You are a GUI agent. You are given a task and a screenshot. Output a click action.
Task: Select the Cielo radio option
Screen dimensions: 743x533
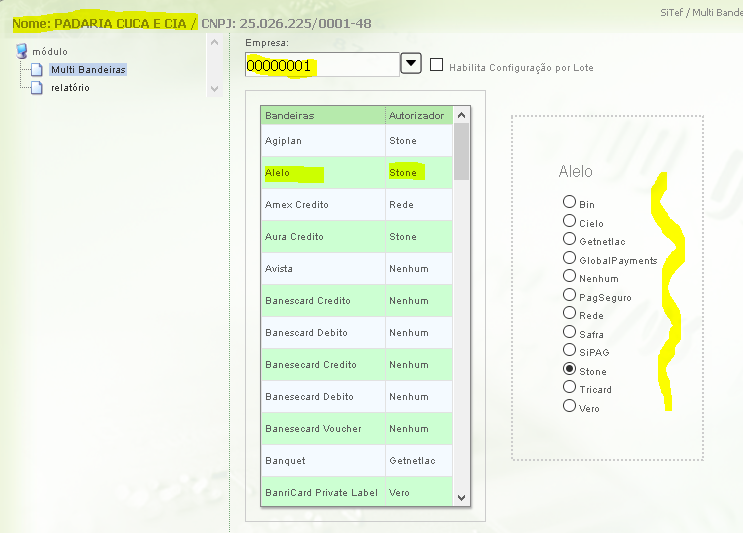coord(569,221)
